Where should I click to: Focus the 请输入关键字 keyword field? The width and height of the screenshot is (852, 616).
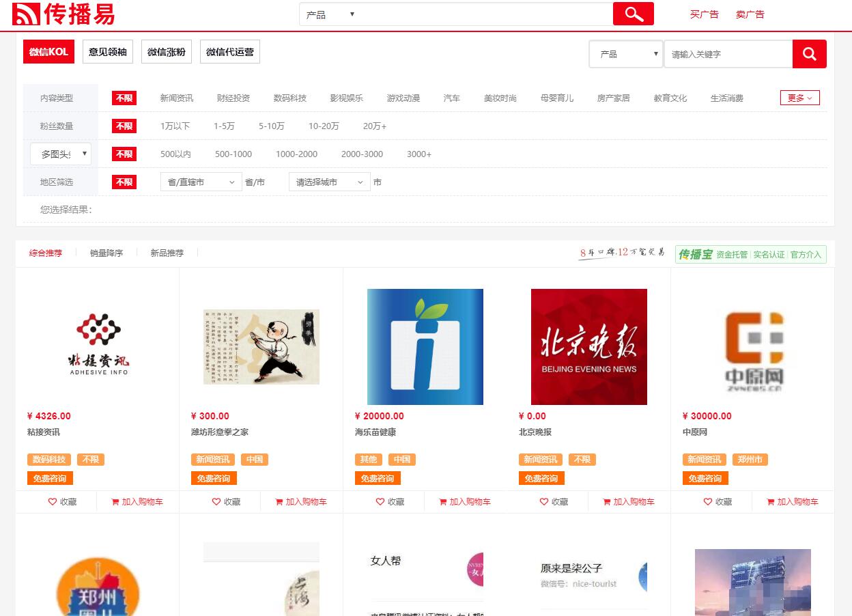[728, 54]
